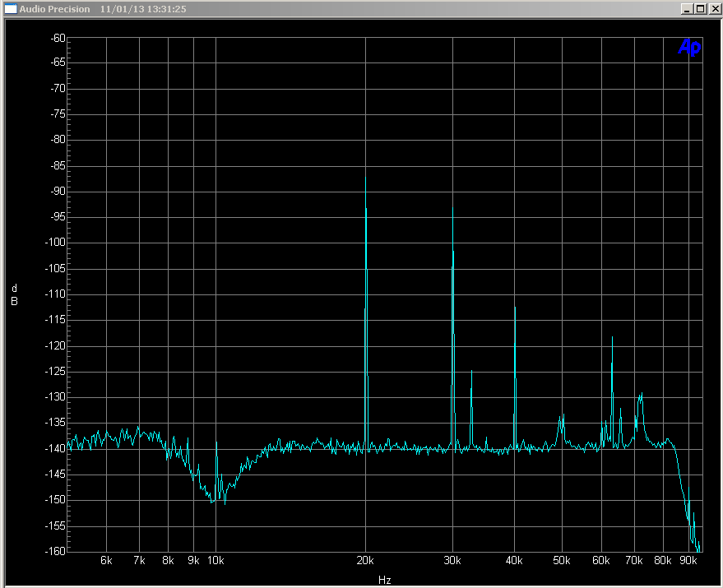723x588 pixels.
Task: Click the 30k frequency axis label
Action: [x=452, y=560]
